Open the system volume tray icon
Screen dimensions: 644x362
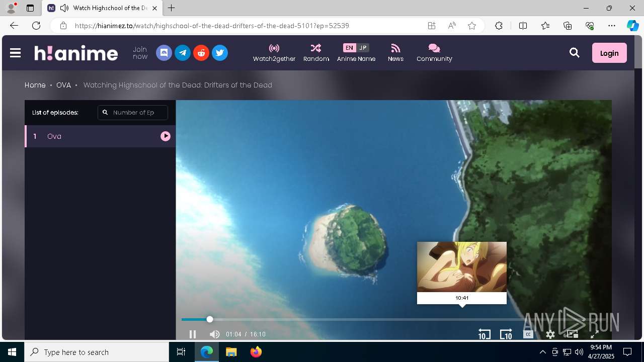point(579,352)
